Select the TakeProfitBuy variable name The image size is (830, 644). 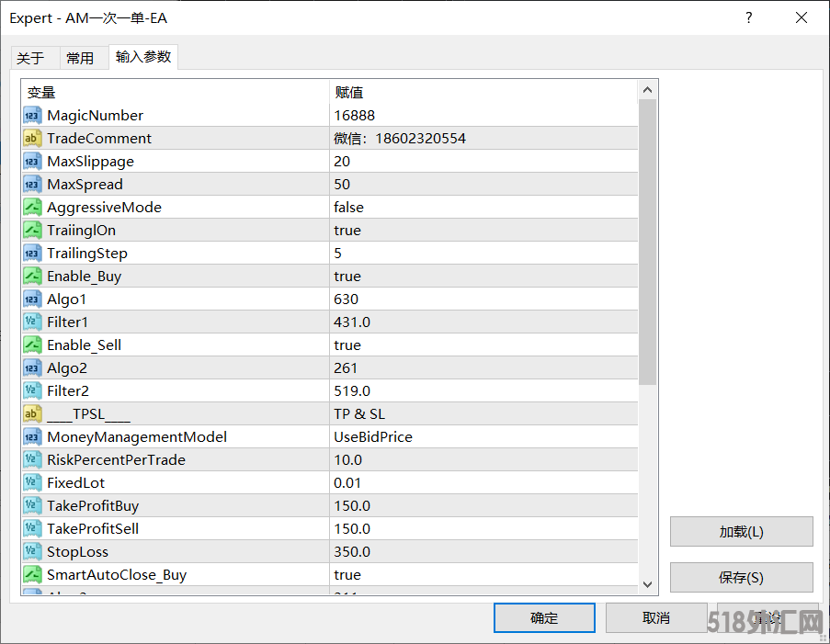93,506
